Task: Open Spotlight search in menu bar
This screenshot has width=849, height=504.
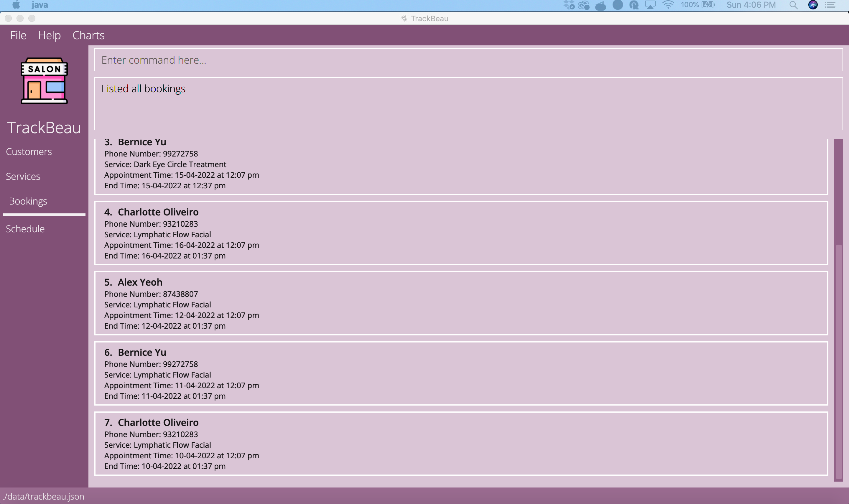Action: [x=793, y=5]
